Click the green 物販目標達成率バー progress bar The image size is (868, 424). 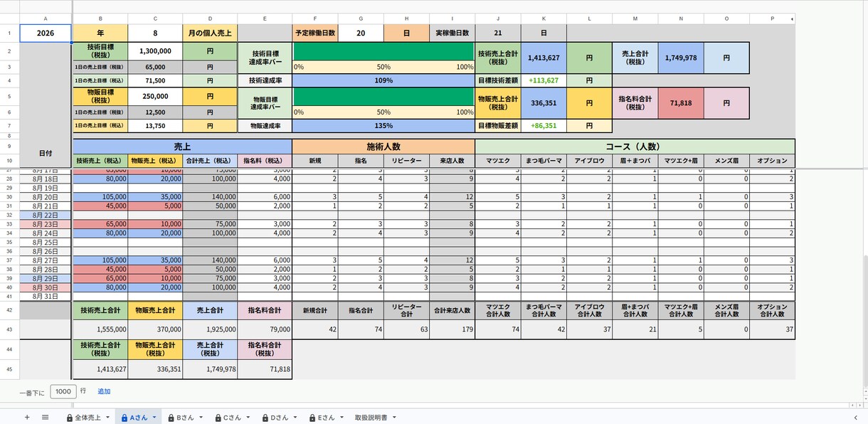coord(383,96)
